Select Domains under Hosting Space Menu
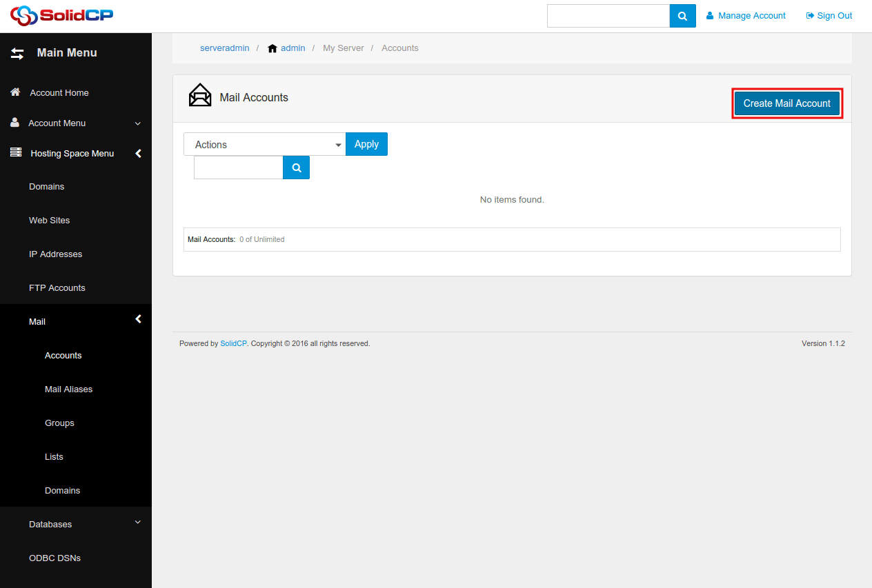This screenshot has height=588, width=872. click(x=46, y=187)
